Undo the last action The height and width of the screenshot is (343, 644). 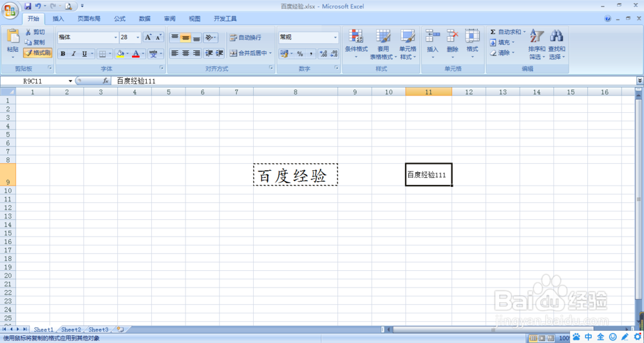click(x=38, y=6)
